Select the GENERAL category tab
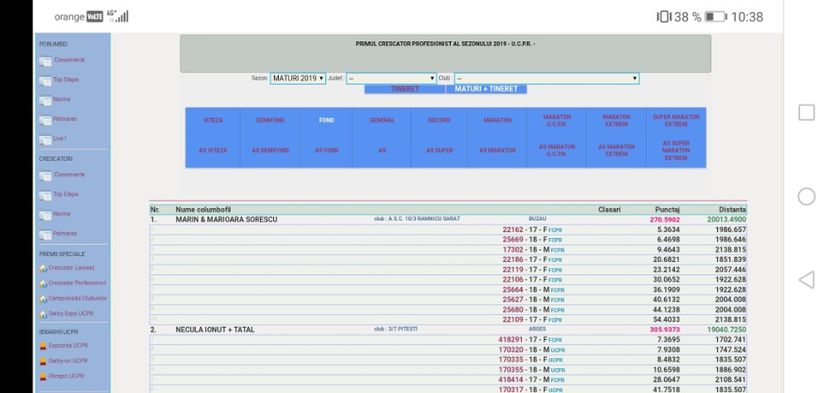Screen dimensions: 830x393 [382, 120]
